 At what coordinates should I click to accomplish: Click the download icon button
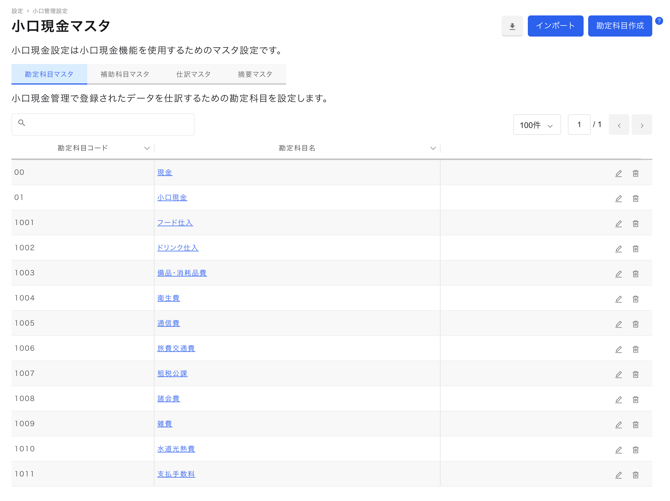tap(512, 27)
